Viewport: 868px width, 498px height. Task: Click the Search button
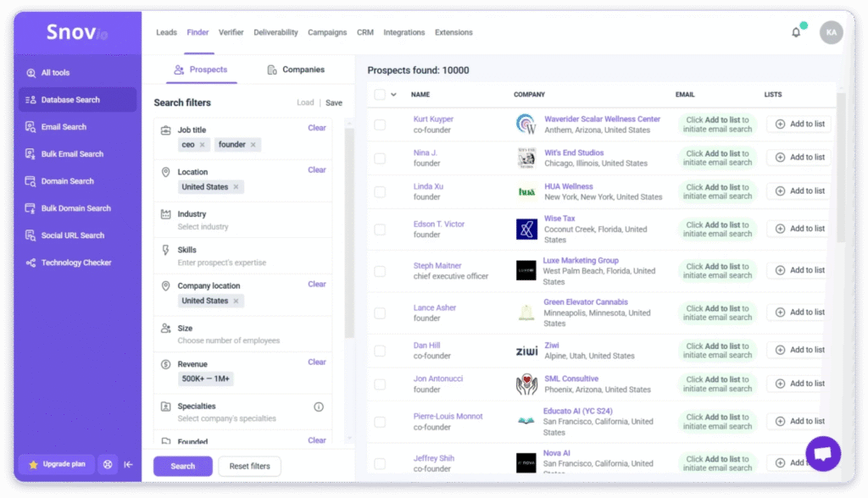pyautogui.click(x=182, y=466)
